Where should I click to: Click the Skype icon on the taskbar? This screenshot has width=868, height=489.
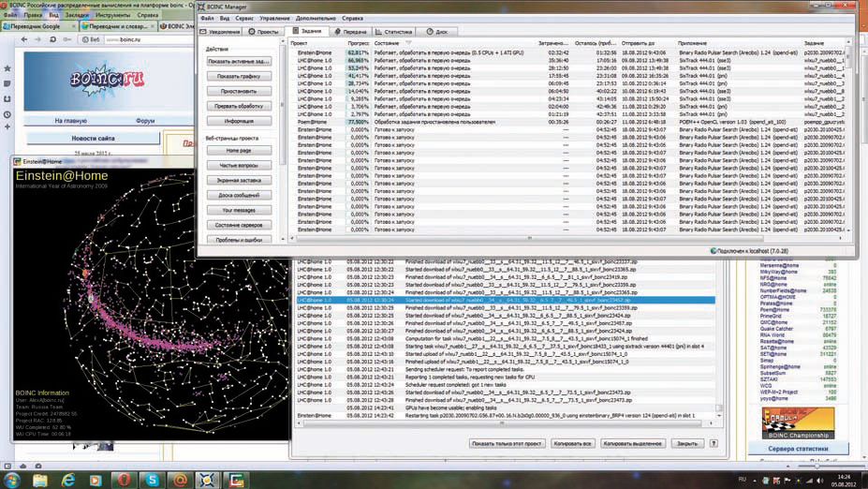click(152, 479)
